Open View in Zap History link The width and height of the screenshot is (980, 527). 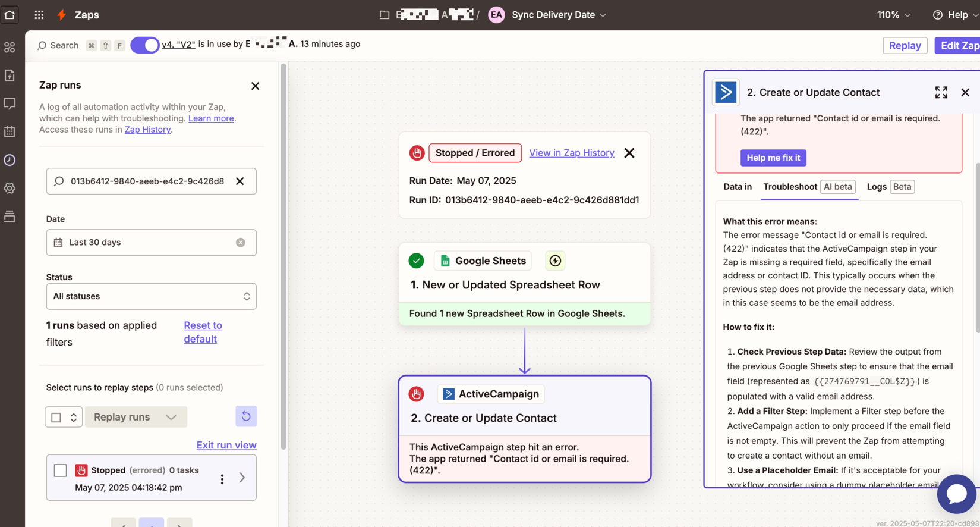pyautogui.click(x=571, y=153)
